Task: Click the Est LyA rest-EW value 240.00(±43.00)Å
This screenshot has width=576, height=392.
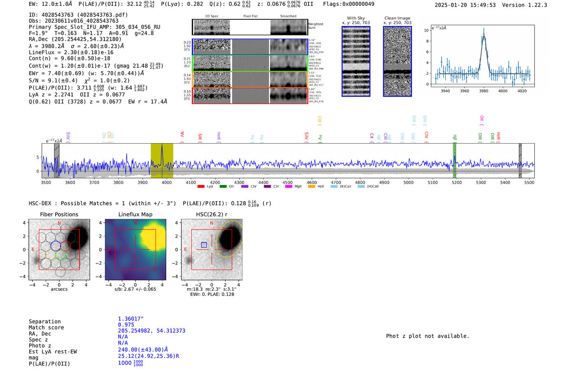Action: [142, 350]
